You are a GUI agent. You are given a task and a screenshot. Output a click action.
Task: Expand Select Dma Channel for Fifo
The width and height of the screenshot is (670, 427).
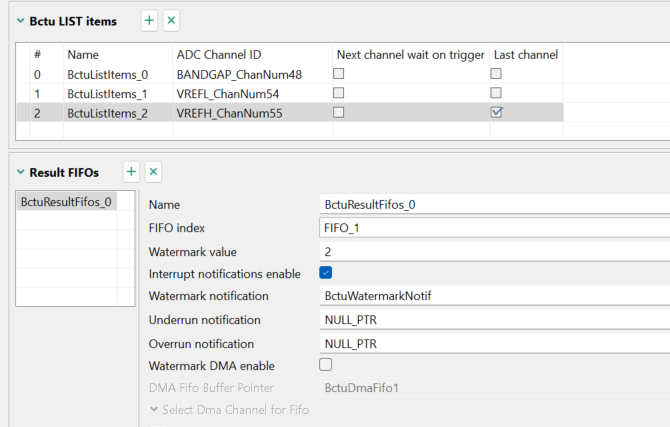(x=153, y=409)
